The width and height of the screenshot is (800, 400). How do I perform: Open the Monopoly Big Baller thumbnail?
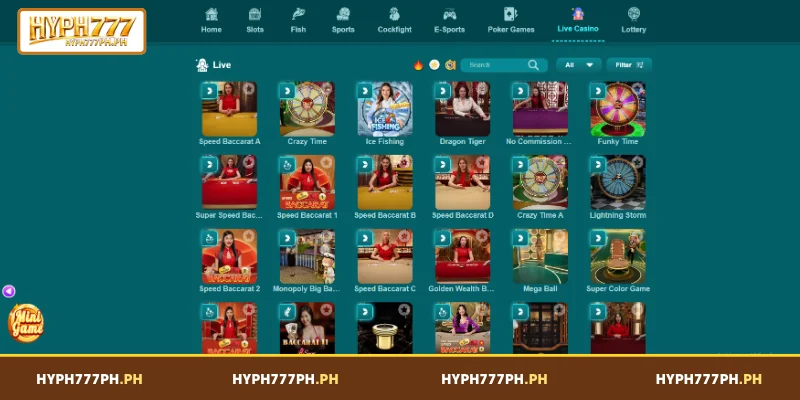307,256
